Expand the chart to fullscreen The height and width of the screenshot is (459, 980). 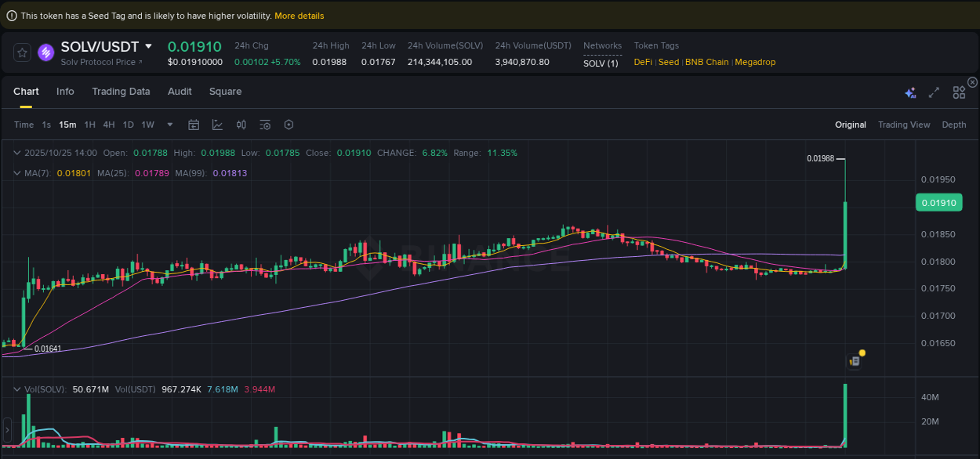tap(934, 92)
